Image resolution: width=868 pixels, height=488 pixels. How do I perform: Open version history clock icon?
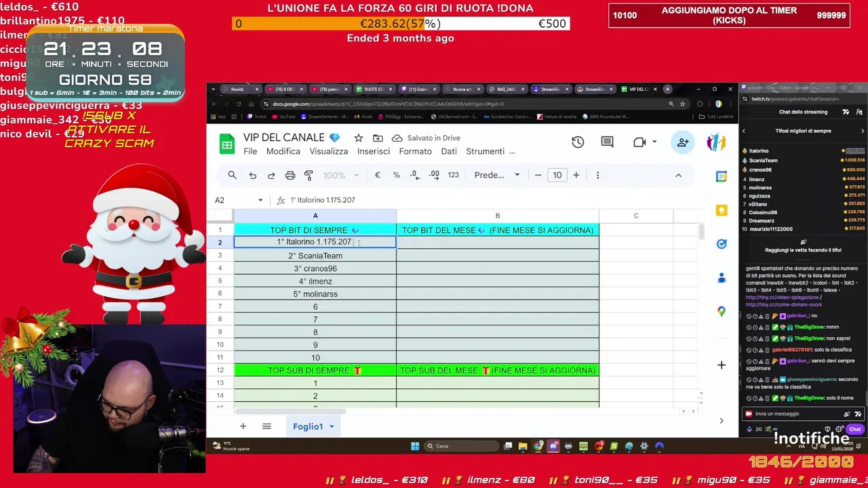[x=578, y=142]
